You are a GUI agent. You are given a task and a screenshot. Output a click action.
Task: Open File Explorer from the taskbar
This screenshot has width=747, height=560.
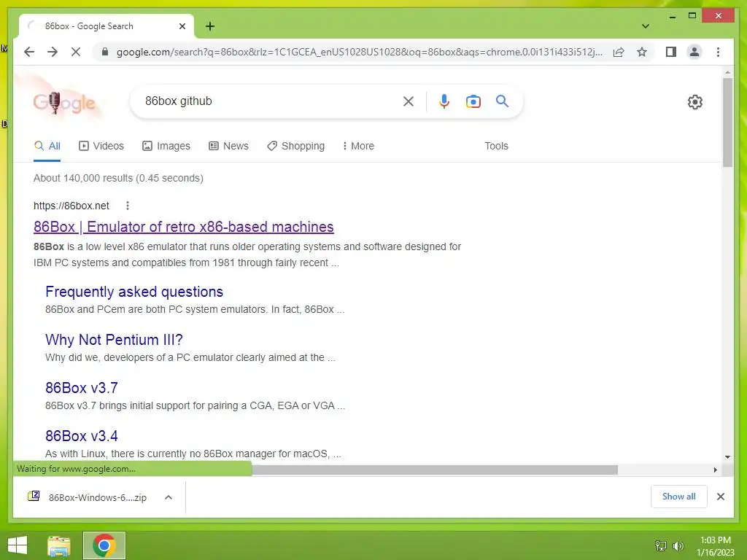point(59,545)
